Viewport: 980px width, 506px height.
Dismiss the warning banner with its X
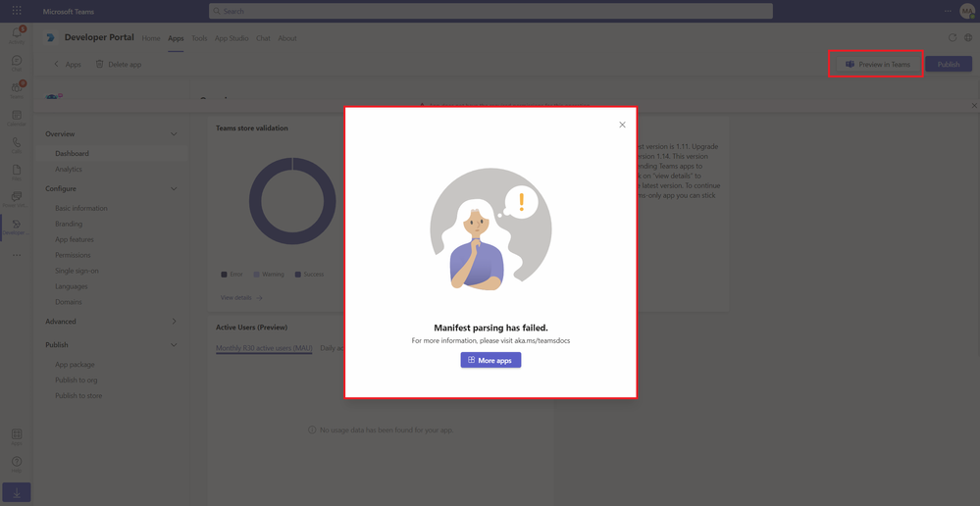tap(974, 106)
